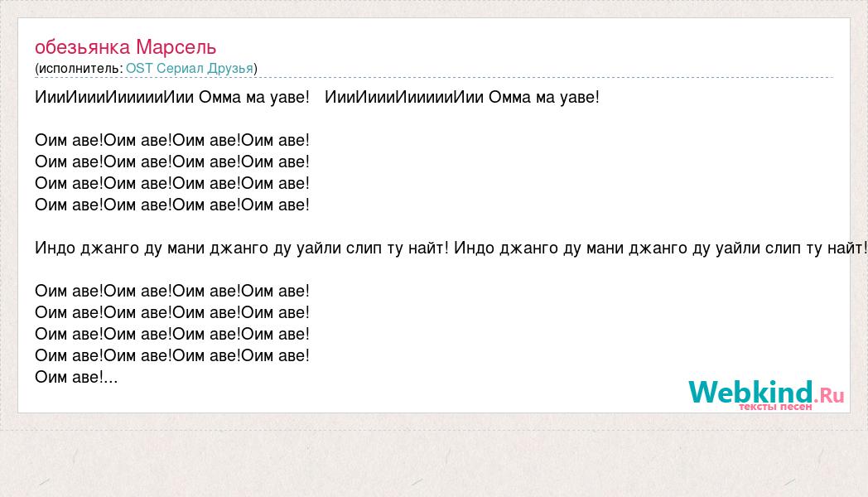This screenshot has height=497, width=868.
Task: Click the second line of second chorus
Action: [x=172, y=313]
